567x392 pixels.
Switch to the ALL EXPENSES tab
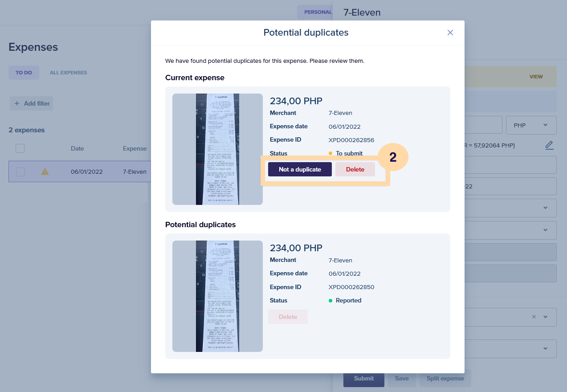pyautogui.click(x=68, y=73)
